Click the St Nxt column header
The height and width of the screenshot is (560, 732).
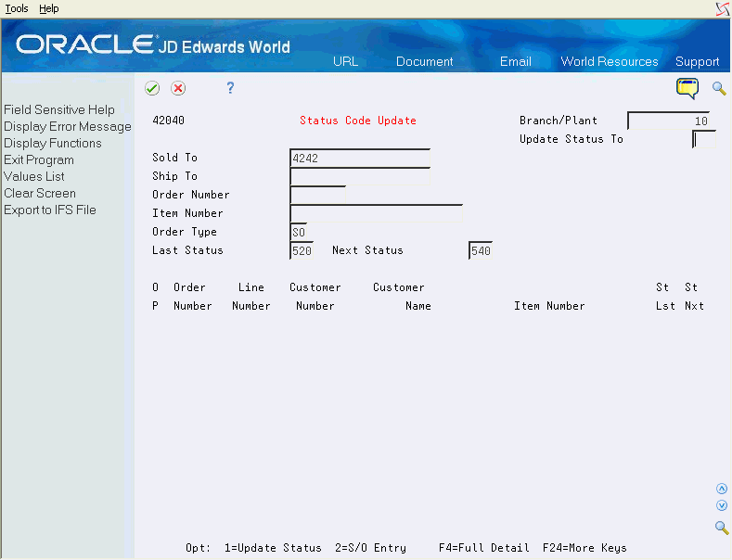tap(694, 297)
